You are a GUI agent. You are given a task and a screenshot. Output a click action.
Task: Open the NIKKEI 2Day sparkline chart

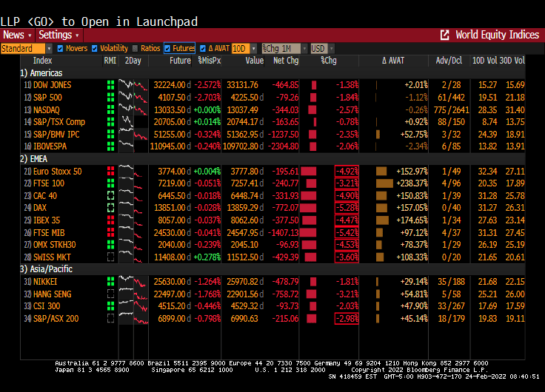133,282
